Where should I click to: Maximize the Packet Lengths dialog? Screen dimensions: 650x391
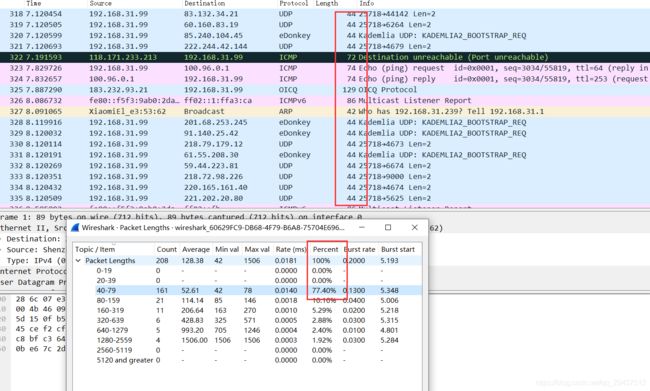click(388, 227)
